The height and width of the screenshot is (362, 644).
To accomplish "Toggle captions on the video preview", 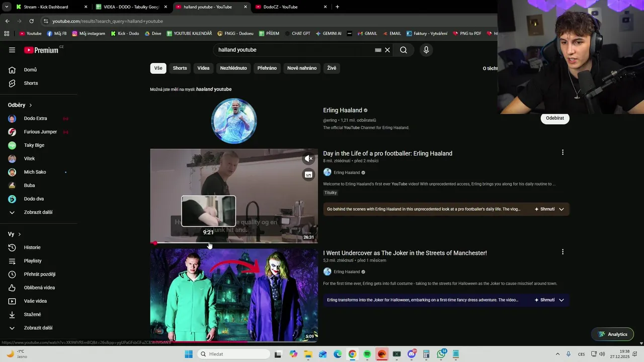I will click(x=308, y=174).
